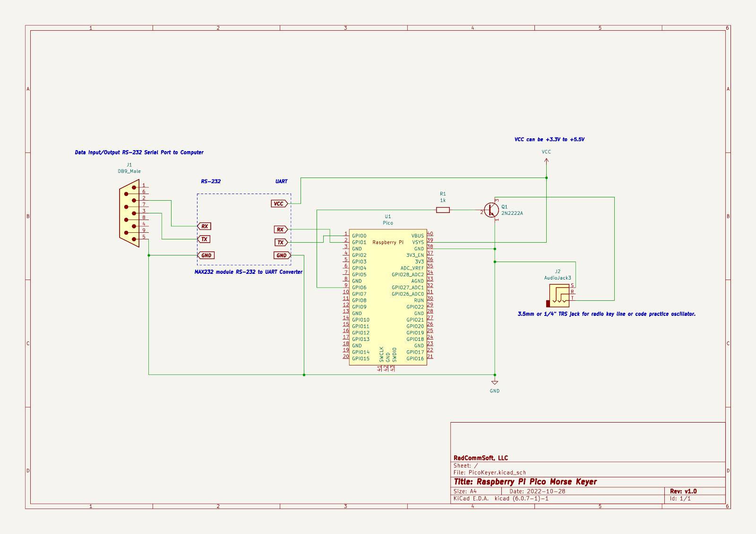Click the Rev: v1.0 field
Screen dimensions: 756x534
coord(683,491)
